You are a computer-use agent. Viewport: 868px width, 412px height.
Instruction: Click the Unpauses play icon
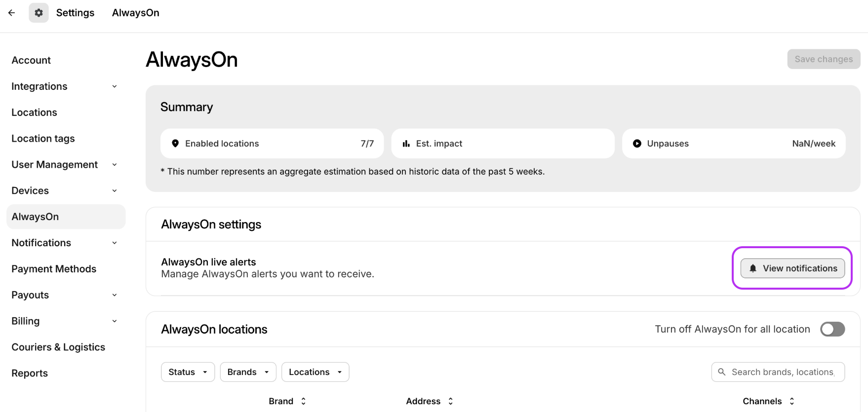point(637,144)
